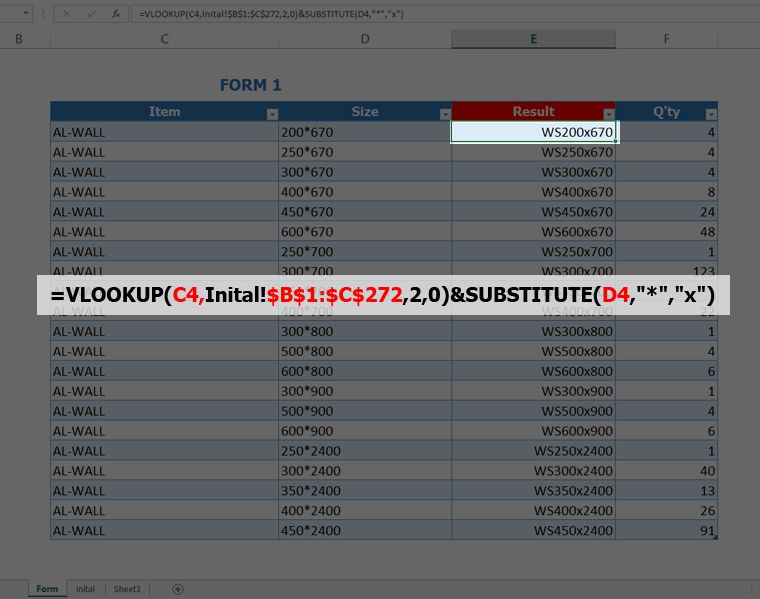Screen dimensions: 760x599
Task: Select column F header
Action: (666, 39)
